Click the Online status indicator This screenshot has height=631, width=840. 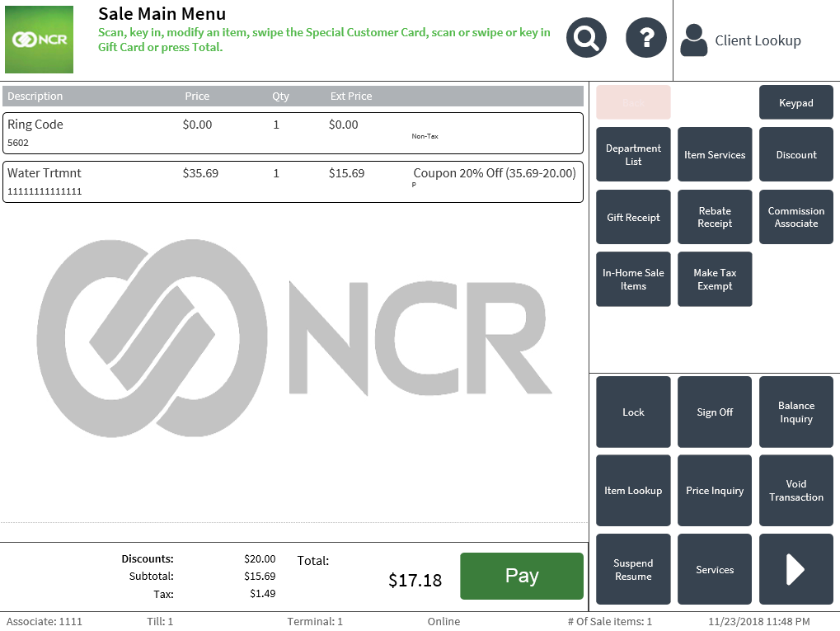[x=443, y=621]
